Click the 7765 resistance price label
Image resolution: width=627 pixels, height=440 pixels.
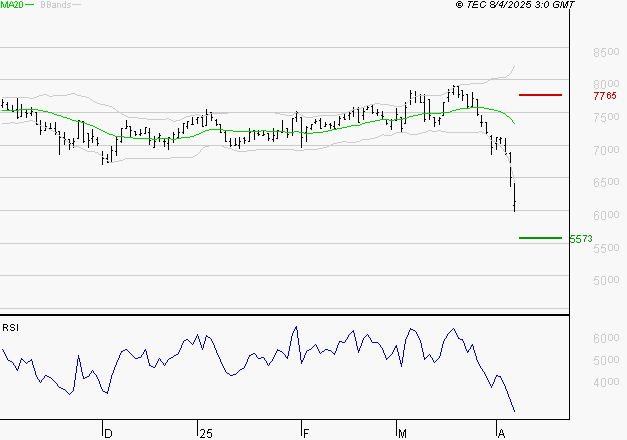point(604,96)
